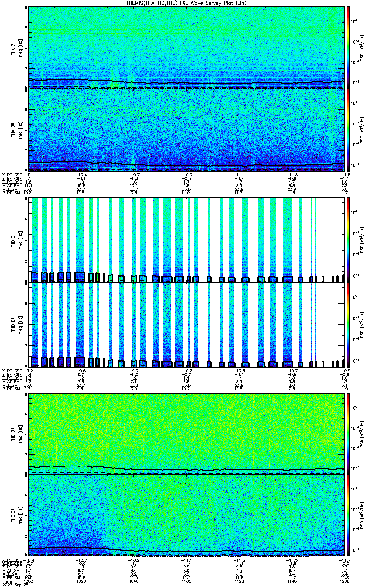
Task: Click the THA B-perpendicular PSD color bar
Action: tap(349, 47)
